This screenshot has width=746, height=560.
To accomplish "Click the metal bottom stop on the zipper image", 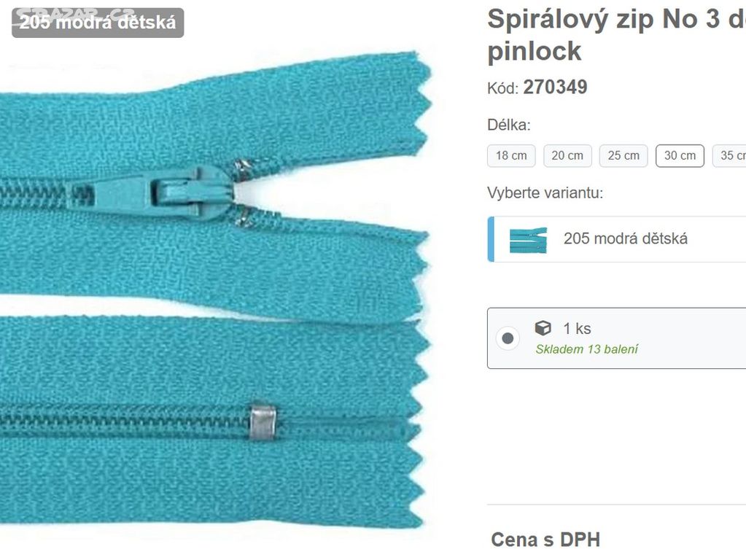I will pyautogui.click(x=263, y=422).
